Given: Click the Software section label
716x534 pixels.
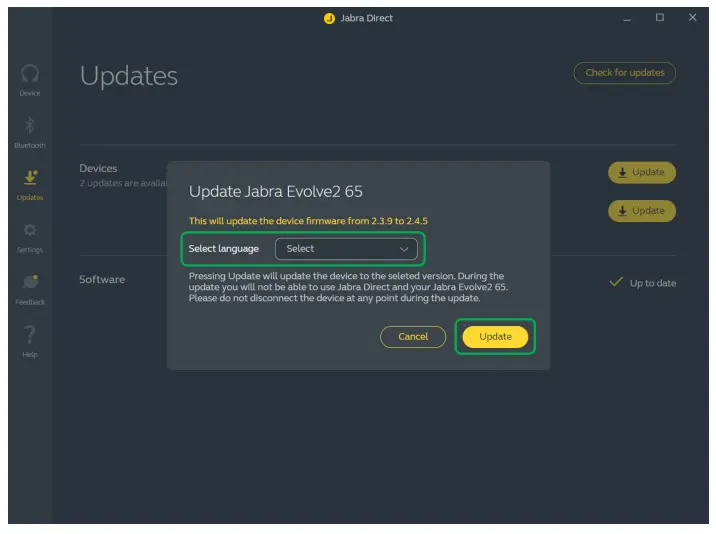Looking at the screenshot, I should 102,279.
